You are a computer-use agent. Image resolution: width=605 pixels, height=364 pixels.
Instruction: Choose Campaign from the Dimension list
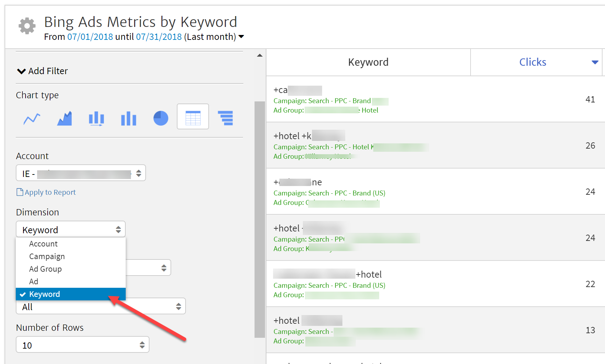(47, 256)
